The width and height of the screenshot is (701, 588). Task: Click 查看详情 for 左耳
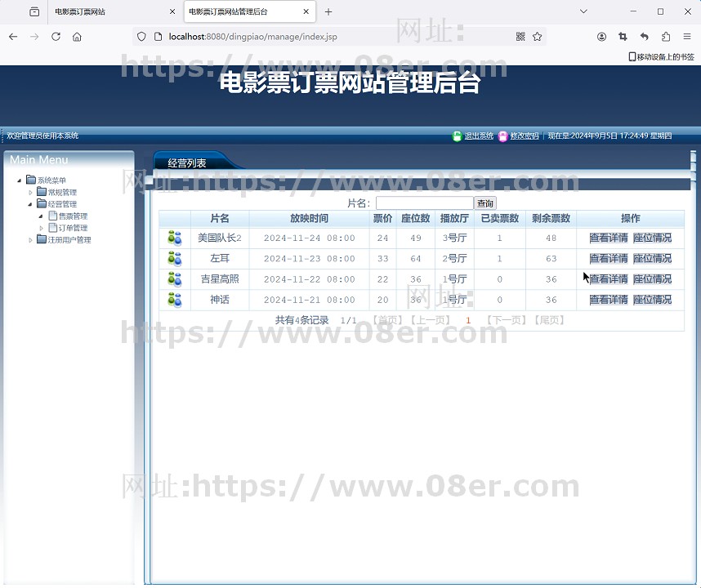point(609,259)
